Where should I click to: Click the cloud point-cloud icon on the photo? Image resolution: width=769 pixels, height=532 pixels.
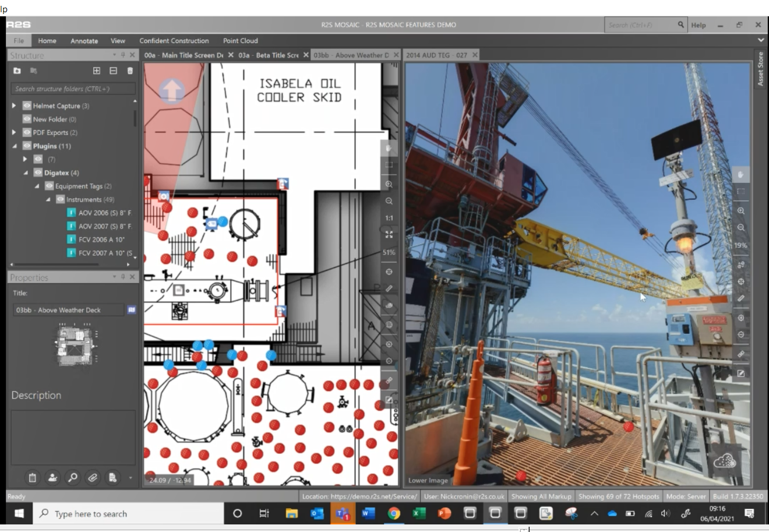point(724,462)
